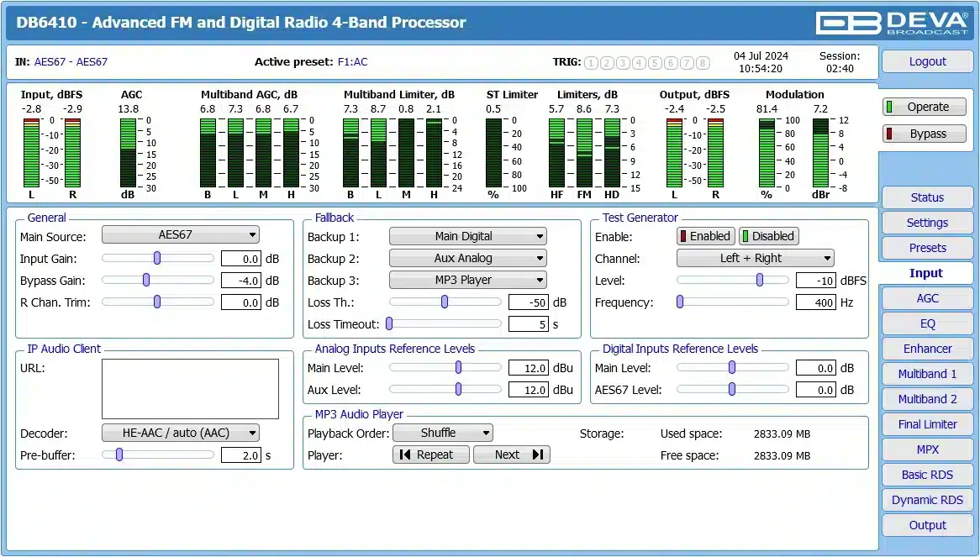Click trigger indicator 1 in TRIG row

tap(591, 63)
